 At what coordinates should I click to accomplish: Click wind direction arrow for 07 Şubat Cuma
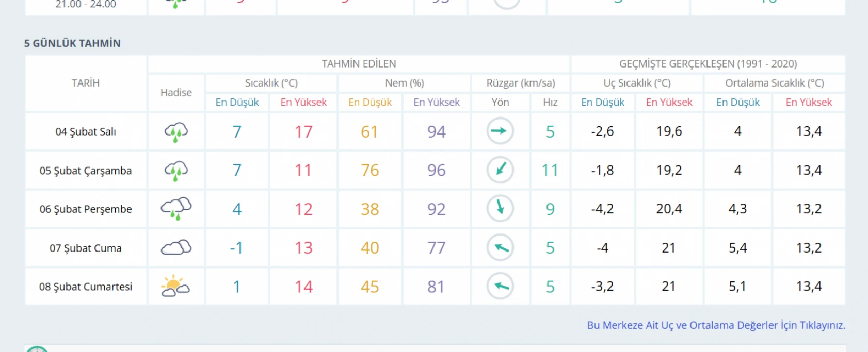(x=500, y=247)
